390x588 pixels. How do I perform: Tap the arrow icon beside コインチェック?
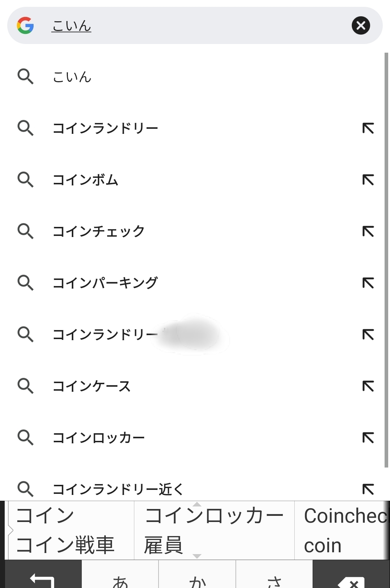coord(368,231)
